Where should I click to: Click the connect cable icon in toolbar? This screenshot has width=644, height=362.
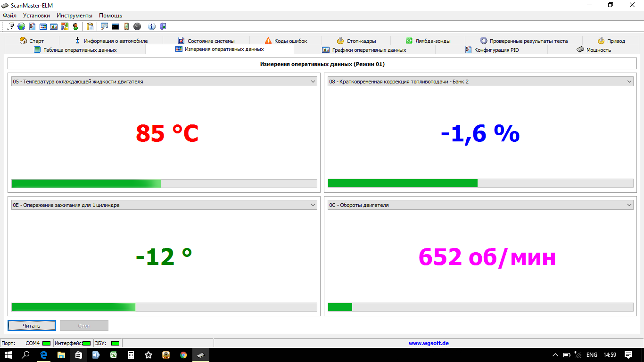[10, 26]
